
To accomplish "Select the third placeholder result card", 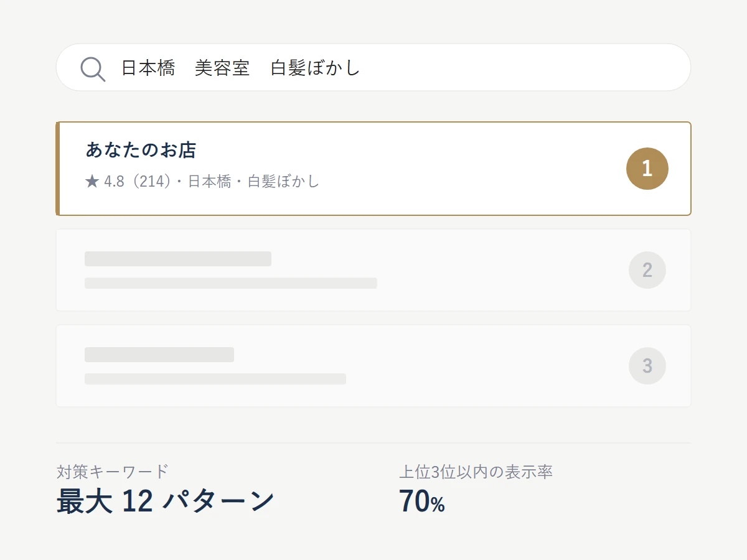I will click(x=374, y=366).
